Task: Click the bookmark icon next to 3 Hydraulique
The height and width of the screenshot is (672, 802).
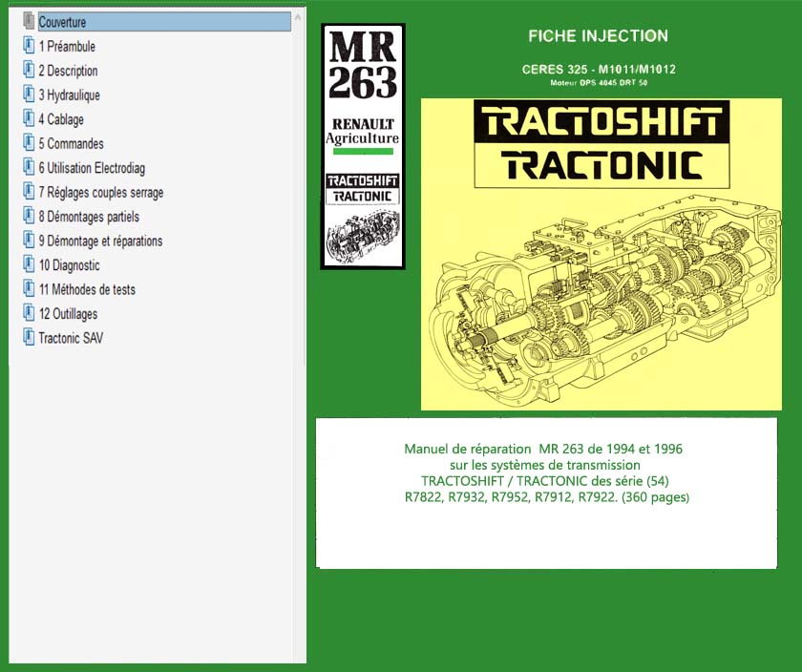Action: point(29,94)
